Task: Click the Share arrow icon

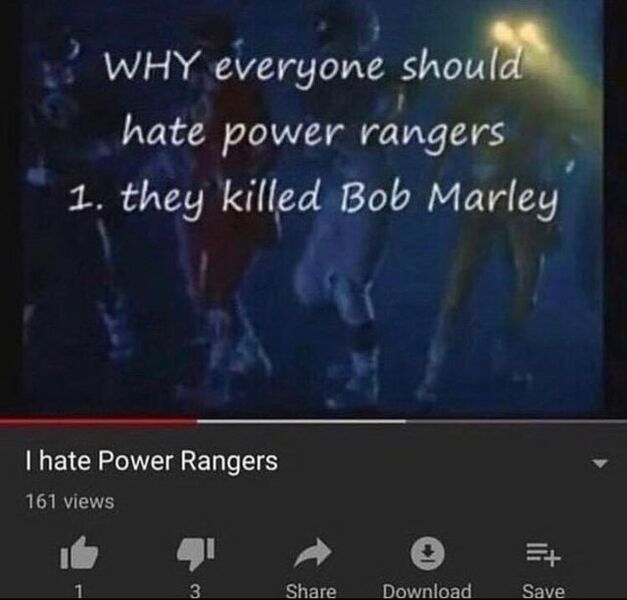Action: (312, 553)
